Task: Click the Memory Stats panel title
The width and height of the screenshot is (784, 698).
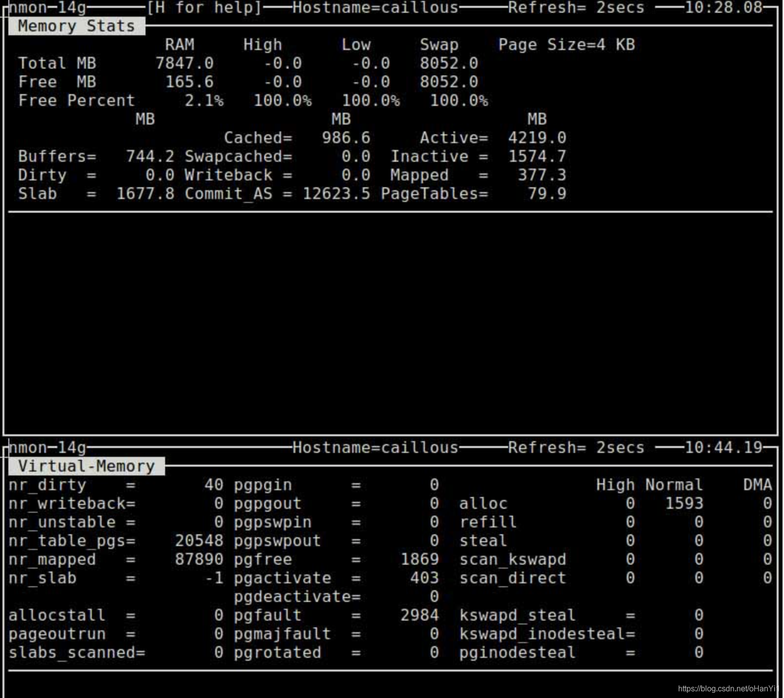Action: pyautogui.click(x=76, y=26)
